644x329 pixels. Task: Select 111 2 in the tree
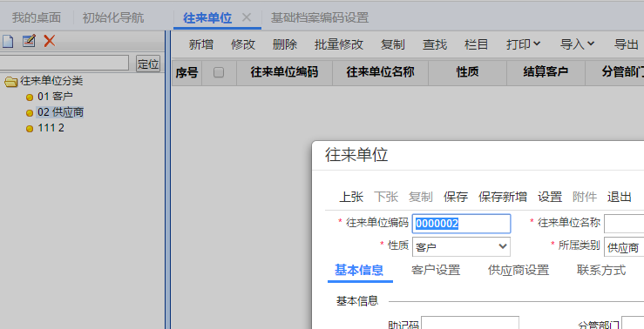click(x=51, y=128)
